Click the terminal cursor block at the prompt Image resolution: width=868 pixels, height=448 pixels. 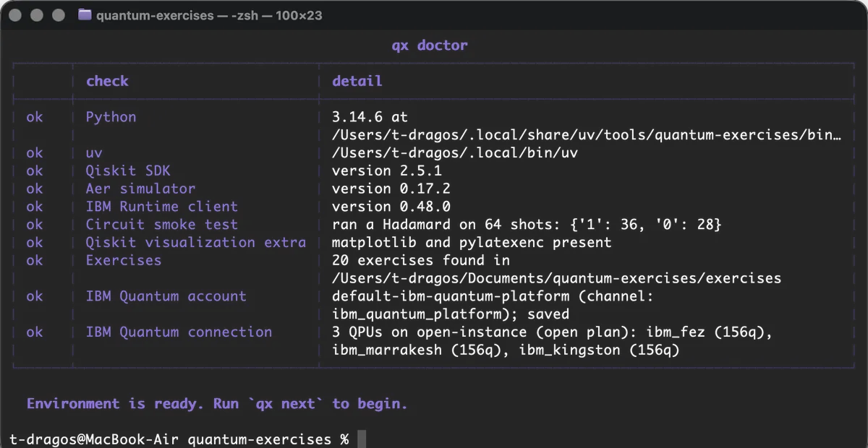pos(362,439)
